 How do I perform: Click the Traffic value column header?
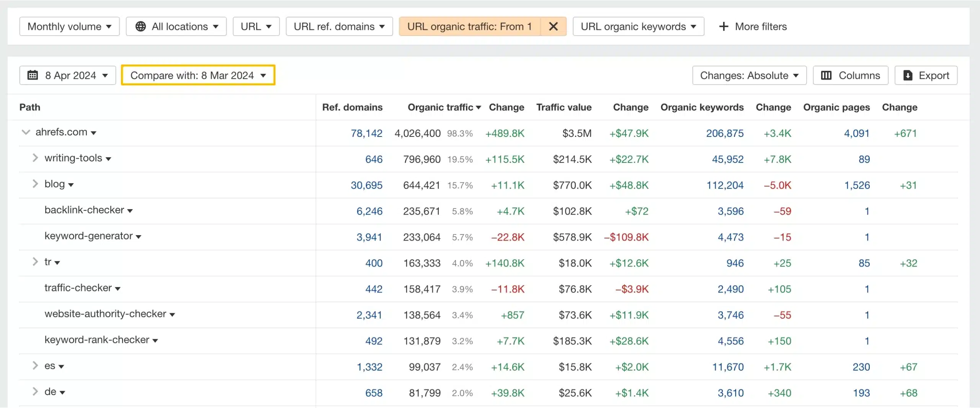pos(564,107)
